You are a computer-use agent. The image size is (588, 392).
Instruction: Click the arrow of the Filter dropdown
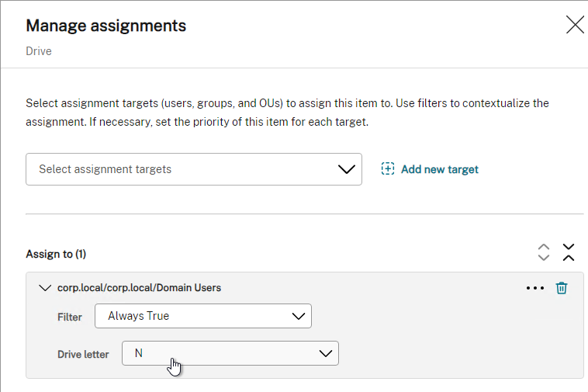pyautogui.click(x=299, y=316)
